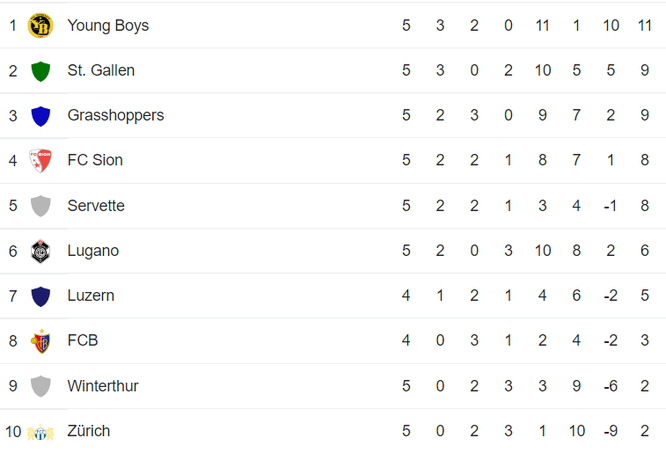This screenshot has width=666, height=460.
Task: Select the Zürich team name
Action: 89,431
